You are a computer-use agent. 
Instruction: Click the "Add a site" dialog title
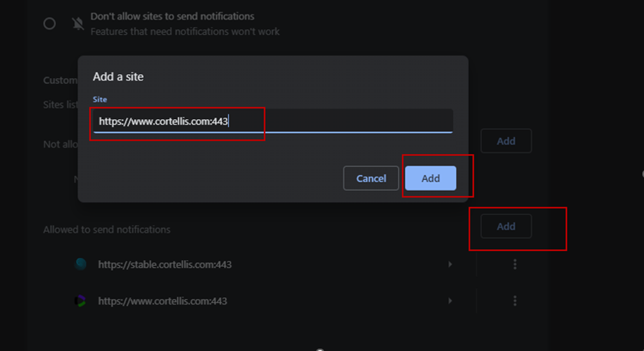coord(118,77)
